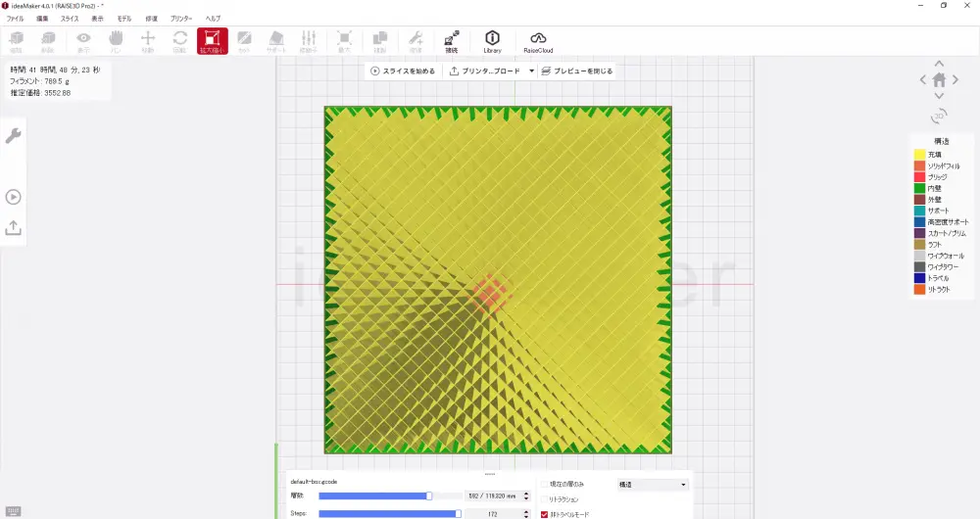Click the 層数 layer slider handle

pos(429,496)
